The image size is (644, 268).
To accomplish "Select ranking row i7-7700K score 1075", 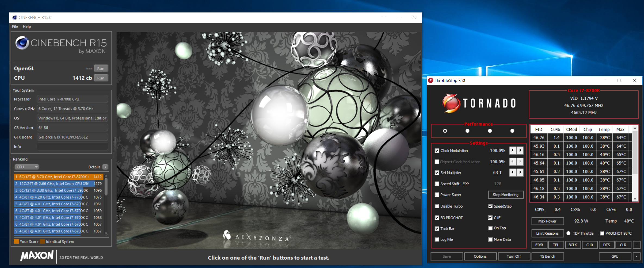I will pyautogui.click(x=58, y=197).
